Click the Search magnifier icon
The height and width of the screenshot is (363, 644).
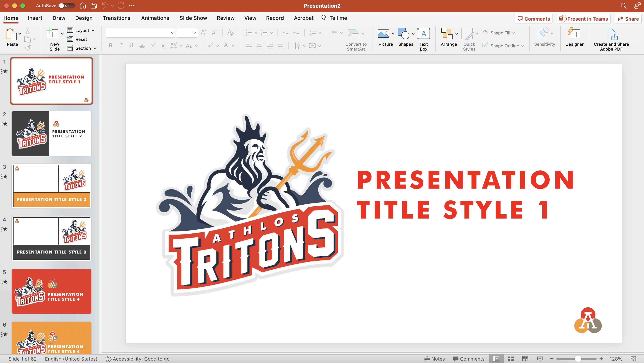624,5
